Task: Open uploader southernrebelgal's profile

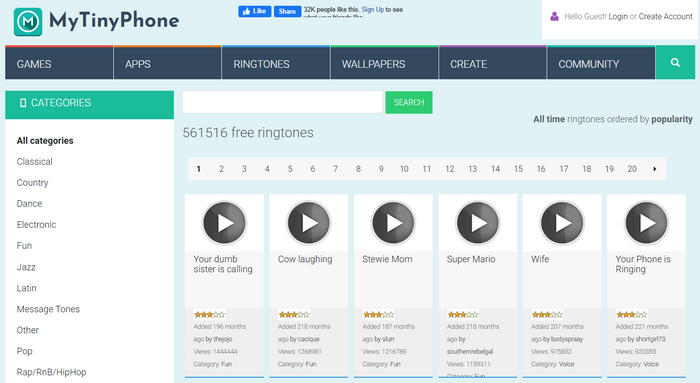Action: coord(470,352)
